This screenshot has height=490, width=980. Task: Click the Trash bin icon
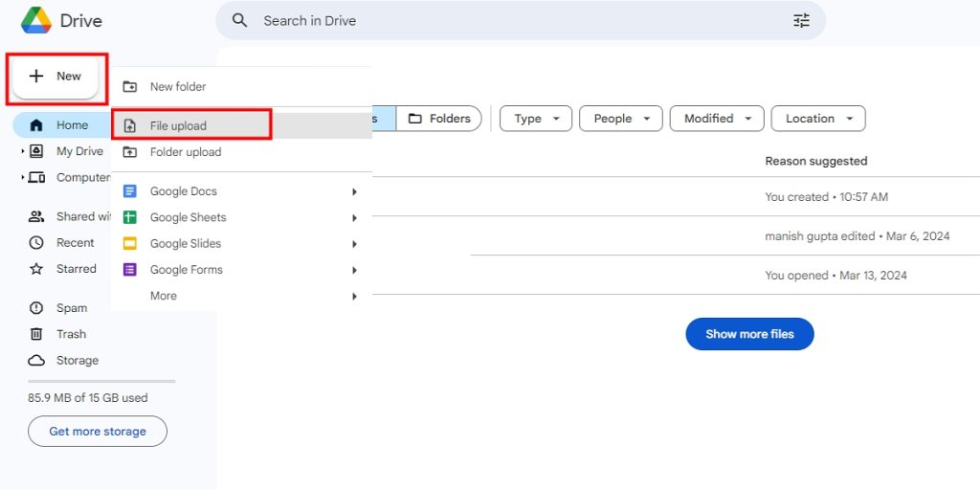click(x=36, y=334)
